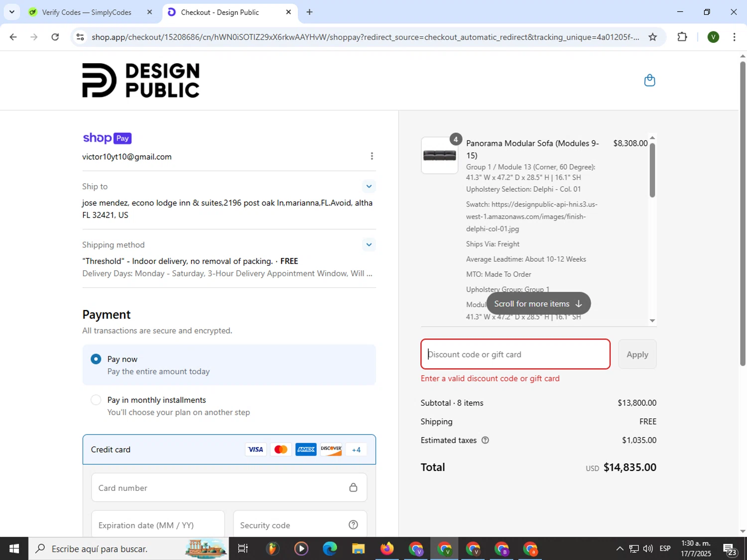This screenshot has width=747, height=560.
Task: Open the shopping bag cart icon
Action: (649, 80)
